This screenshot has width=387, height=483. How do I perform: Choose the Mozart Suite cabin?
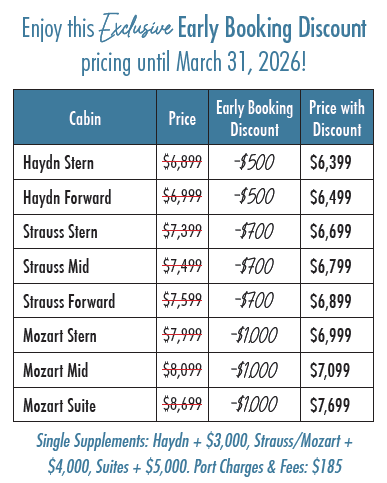(59, 405)
